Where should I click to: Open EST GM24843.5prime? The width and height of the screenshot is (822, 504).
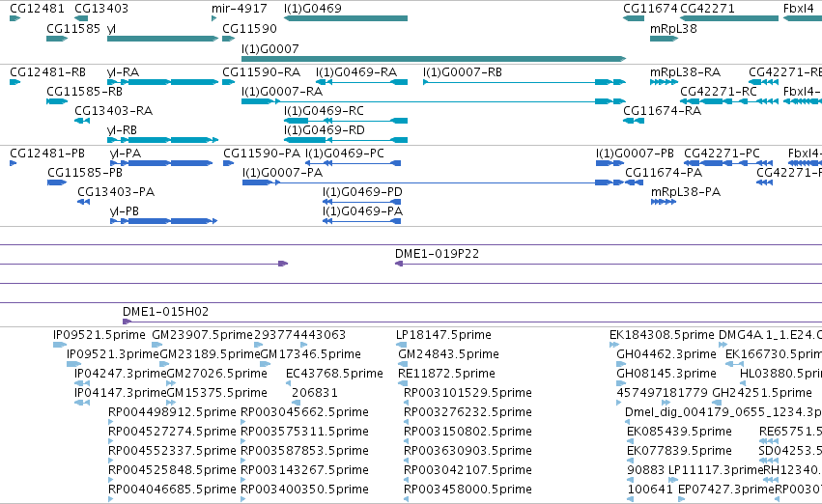(x=448, y=354)
